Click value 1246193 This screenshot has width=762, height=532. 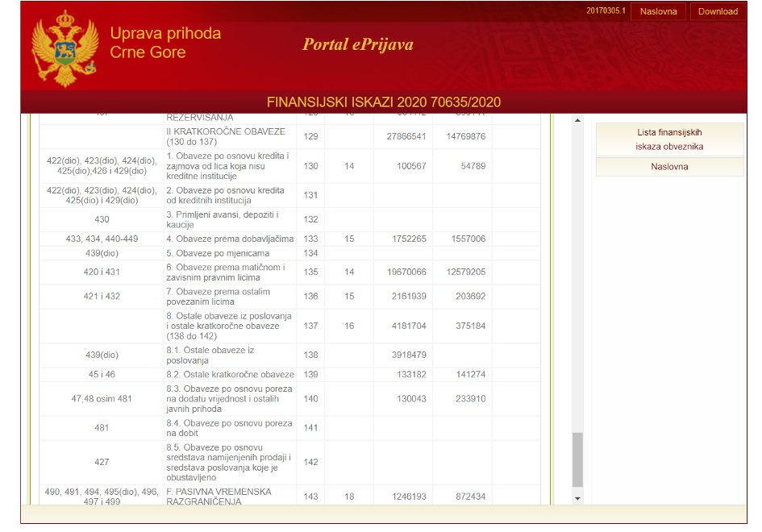(409, 497)
